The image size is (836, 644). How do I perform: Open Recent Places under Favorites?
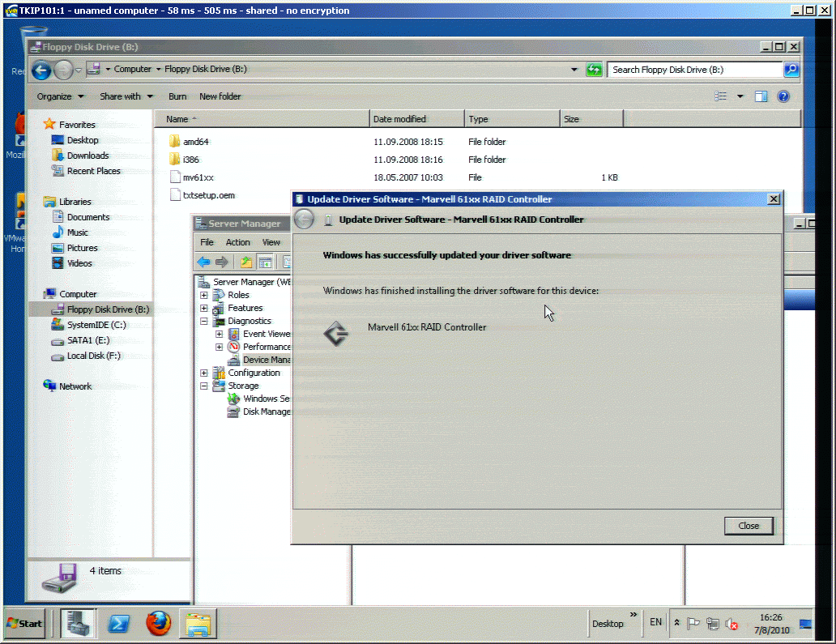click(86, 171)
